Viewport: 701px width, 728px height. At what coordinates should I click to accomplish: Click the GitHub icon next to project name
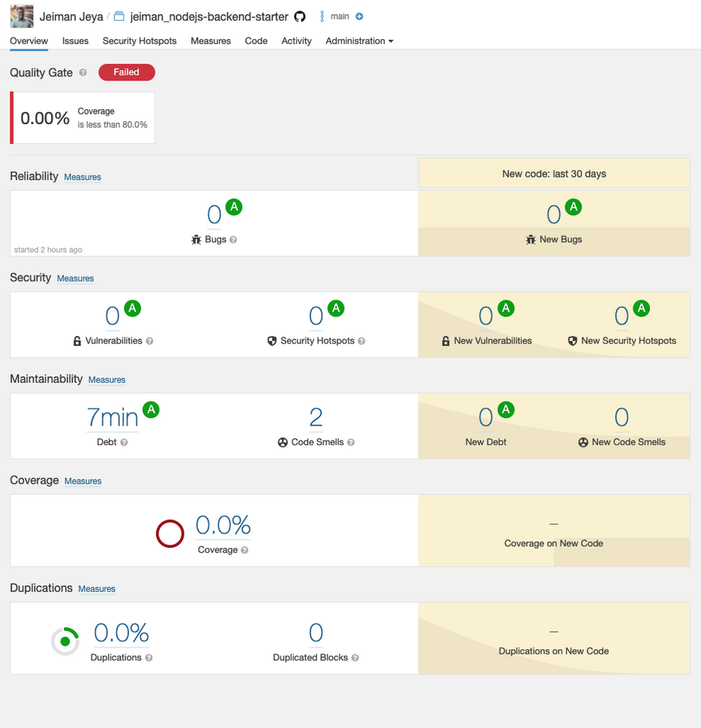(300, 17)
